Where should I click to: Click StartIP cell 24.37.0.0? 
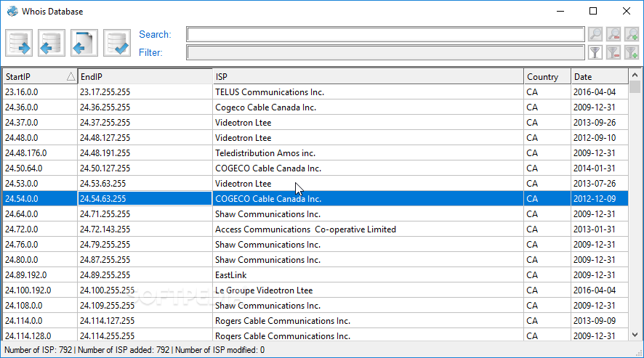(40, 122)
